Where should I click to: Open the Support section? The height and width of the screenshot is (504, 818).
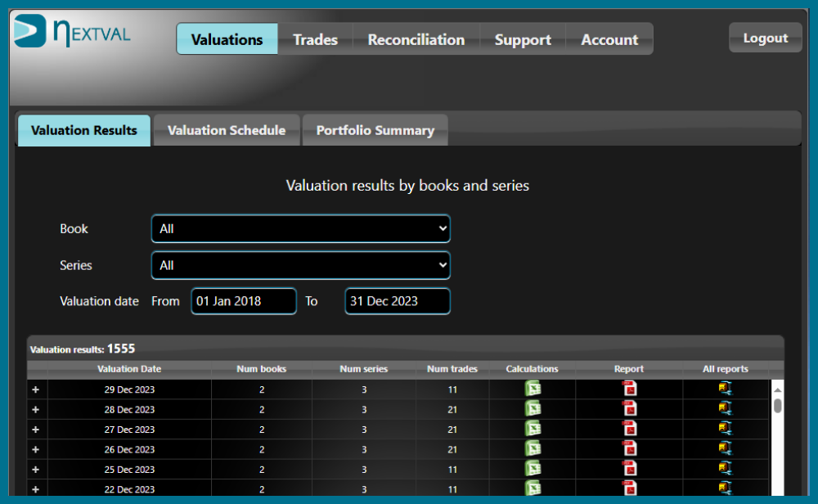coord(523,39)
